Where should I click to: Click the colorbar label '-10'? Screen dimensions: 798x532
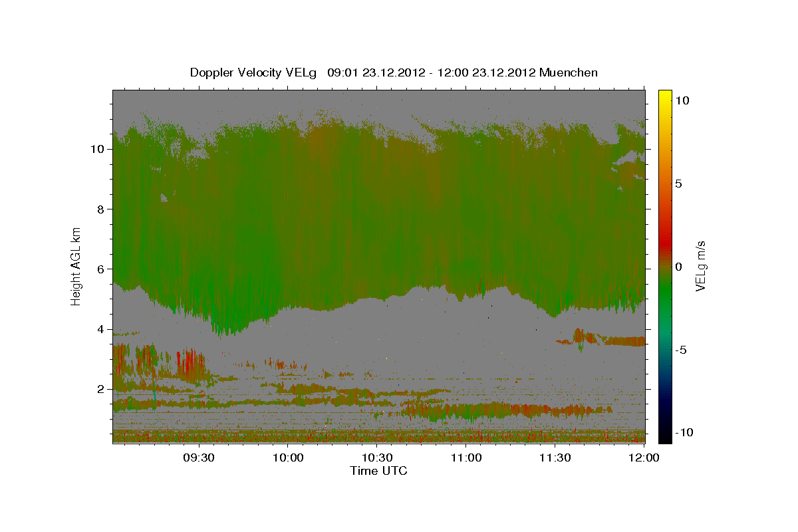click(684, 432)
